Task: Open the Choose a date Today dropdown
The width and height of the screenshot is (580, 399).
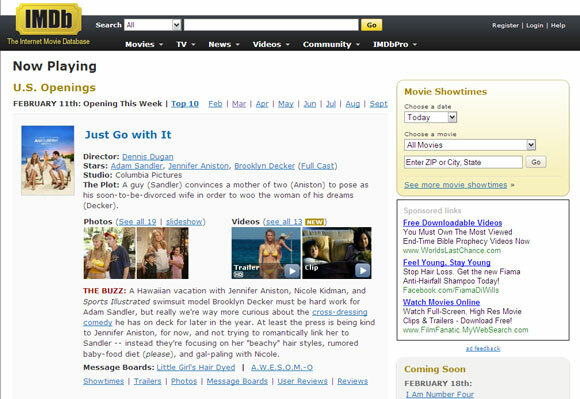Action: coord(431,117)
